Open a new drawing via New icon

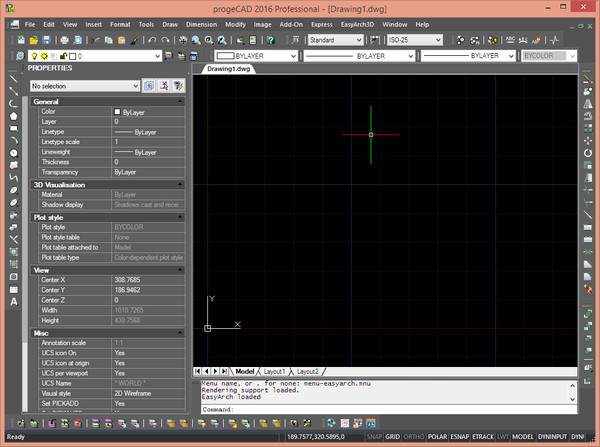(x=21, y=40)
